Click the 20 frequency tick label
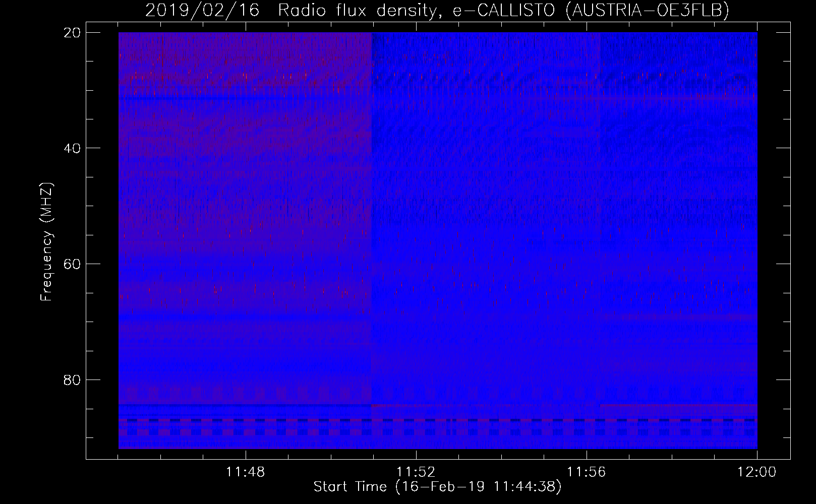 click(x=72, y=32)
